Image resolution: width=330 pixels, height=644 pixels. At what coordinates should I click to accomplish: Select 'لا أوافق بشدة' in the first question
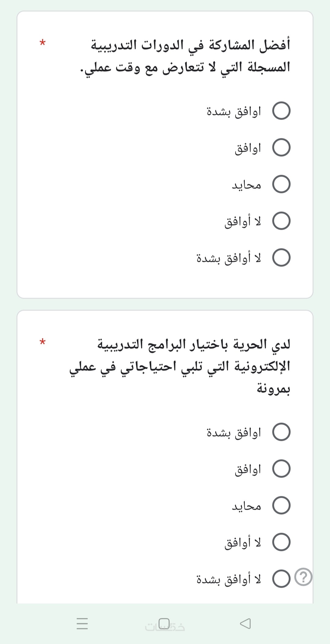281,258
